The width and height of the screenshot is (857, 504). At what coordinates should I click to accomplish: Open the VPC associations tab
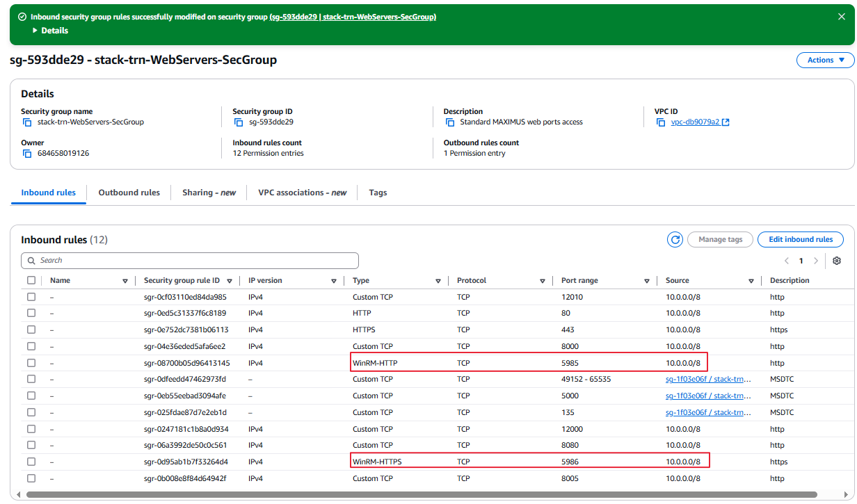(302, 193)
